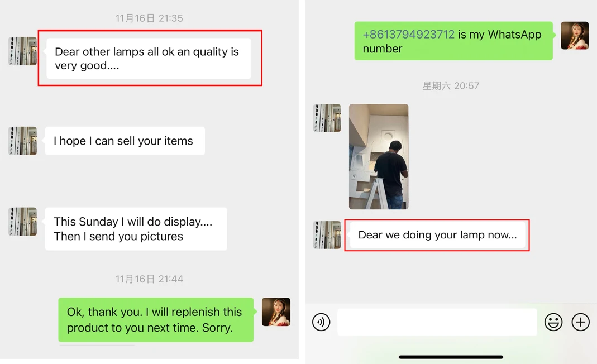Viewport: 597px width, 364px height.
Task: Open photo of man on ladder
Action: 379,156
